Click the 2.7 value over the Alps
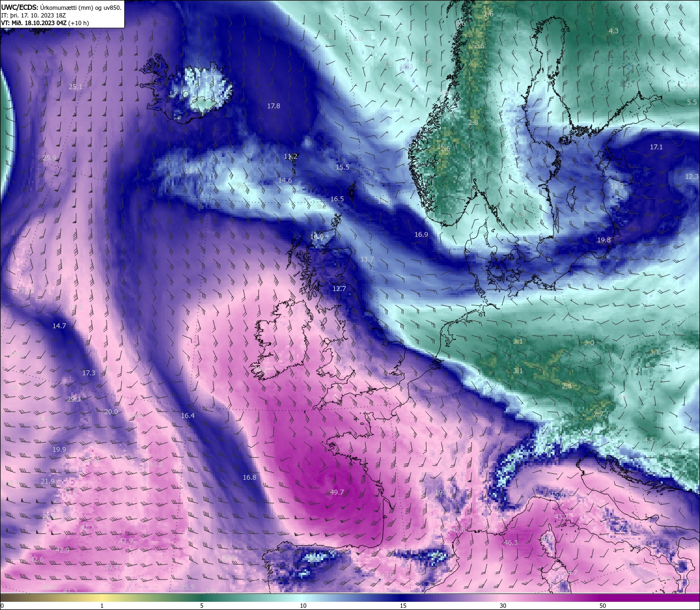This screenshot has width=700, height=610. [x=598, y=415]
